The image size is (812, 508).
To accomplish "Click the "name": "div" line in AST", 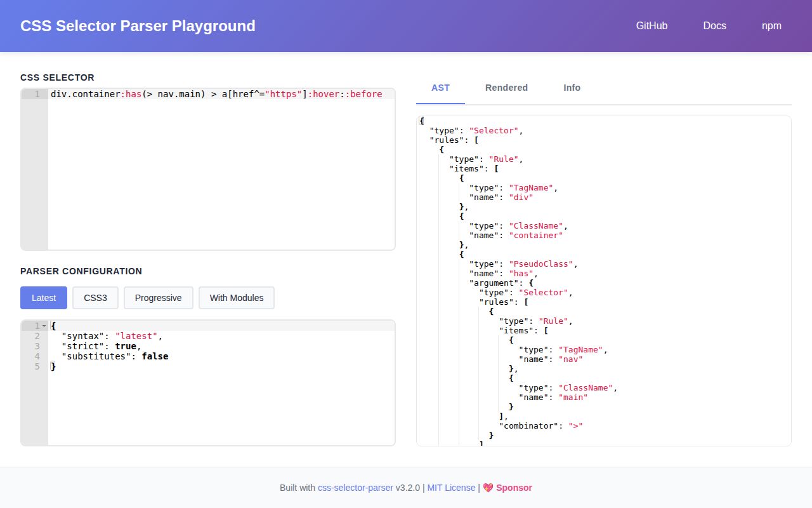I will point(501,197).
